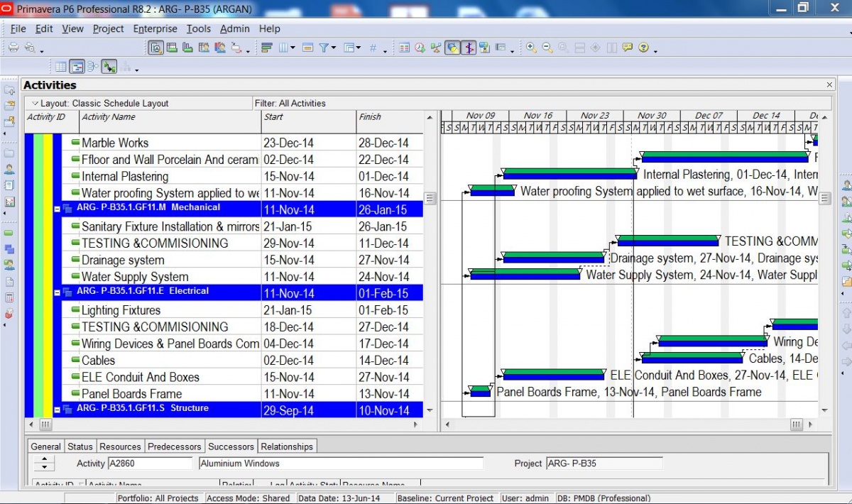
Task: Click the New Project icon in left sidebar
Action: (x=9, y=91)
